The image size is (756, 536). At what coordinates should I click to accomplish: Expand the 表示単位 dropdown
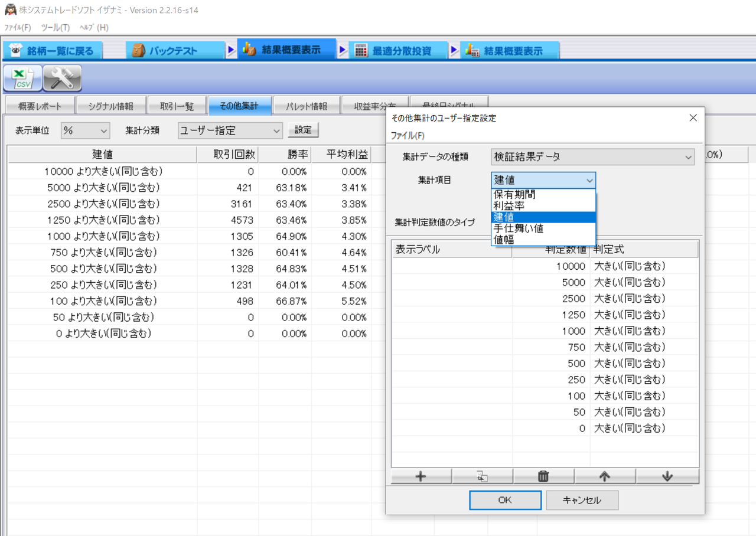pos(86,130)
